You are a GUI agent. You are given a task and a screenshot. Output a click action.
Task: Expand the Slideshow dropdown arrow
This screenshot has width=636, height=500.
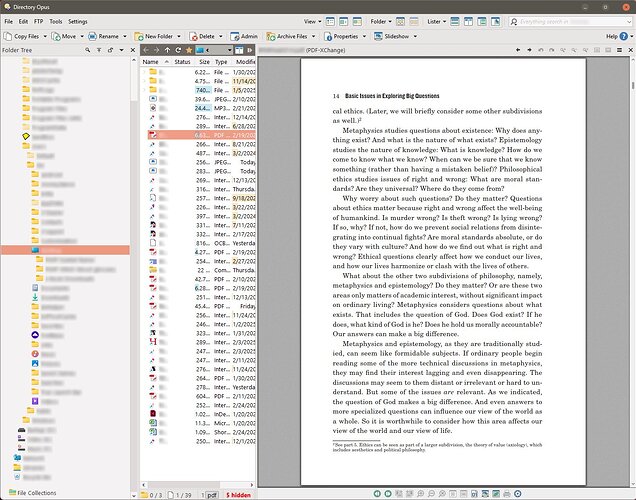[415, 36]
